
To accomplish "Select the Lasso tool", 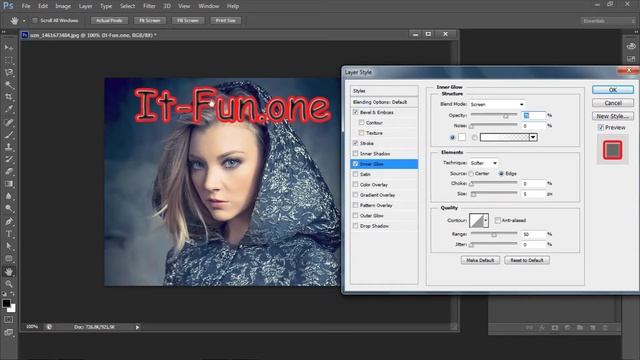I will (9, 73).
